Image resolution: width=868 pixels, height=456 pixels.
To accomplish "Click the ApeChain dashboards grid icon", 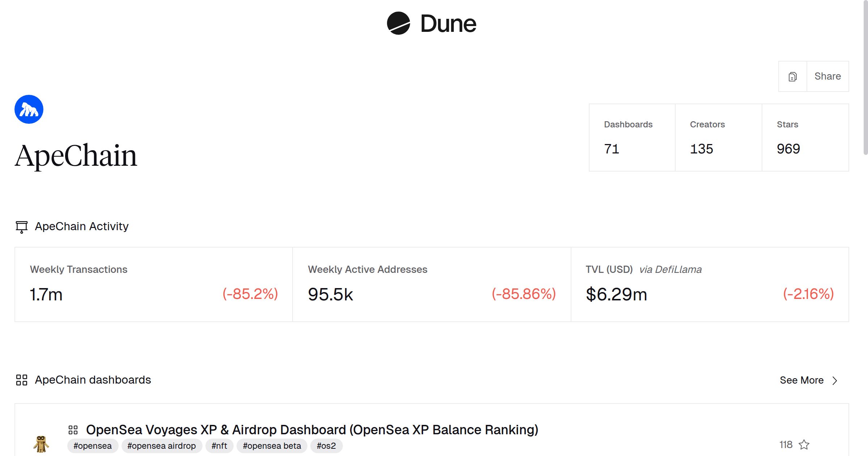I will [22, 380].
